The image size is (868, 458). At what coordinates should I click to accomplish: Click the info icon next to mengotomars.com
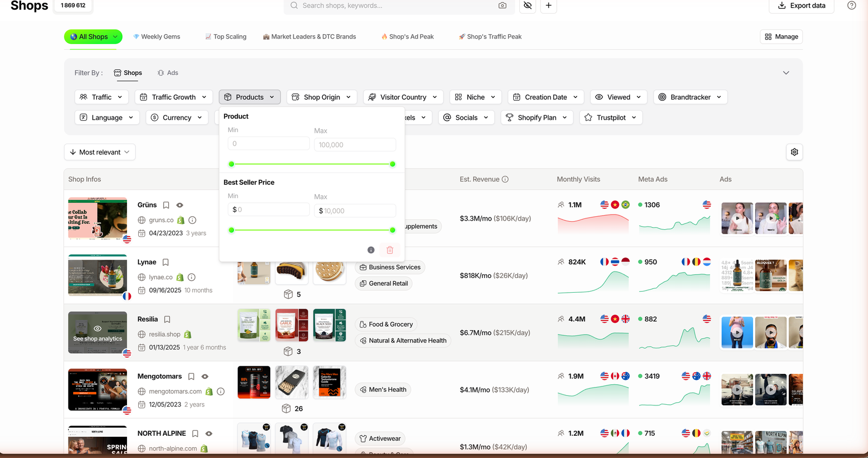pyautogui.click(x=221, y=391)
